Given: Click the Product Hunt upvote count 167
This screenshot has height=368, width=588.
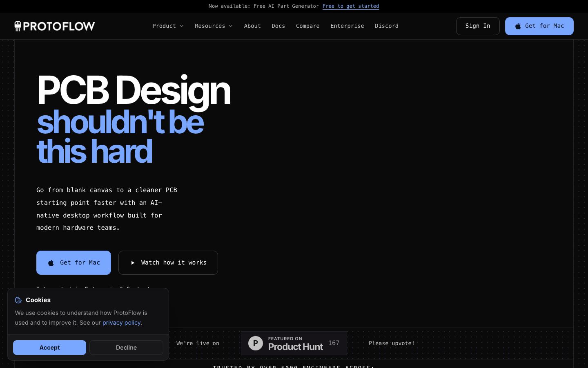Looking at the screenshot, I should [334, 343].
